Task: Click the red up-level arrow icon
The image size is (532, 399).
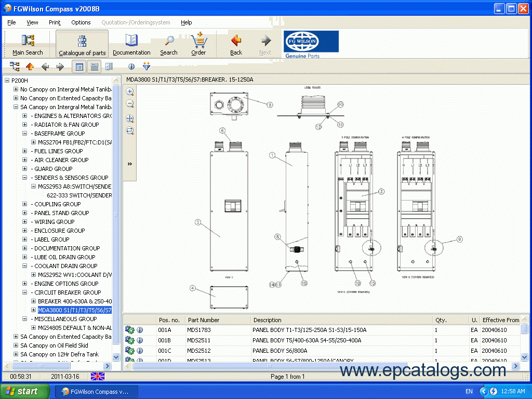Action: point(30,66)
